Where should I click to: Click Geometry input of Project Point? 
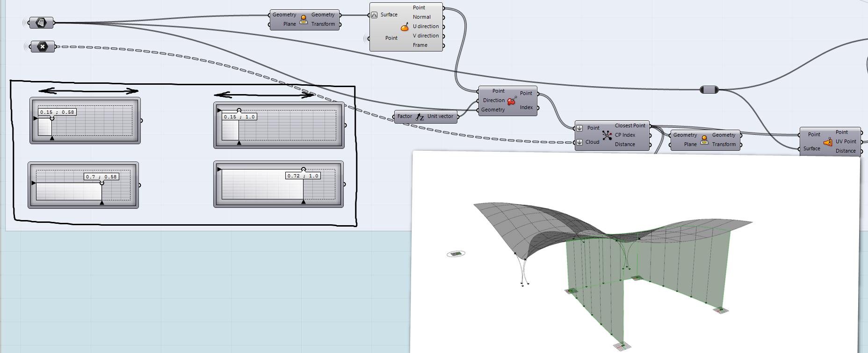point(493,110)
